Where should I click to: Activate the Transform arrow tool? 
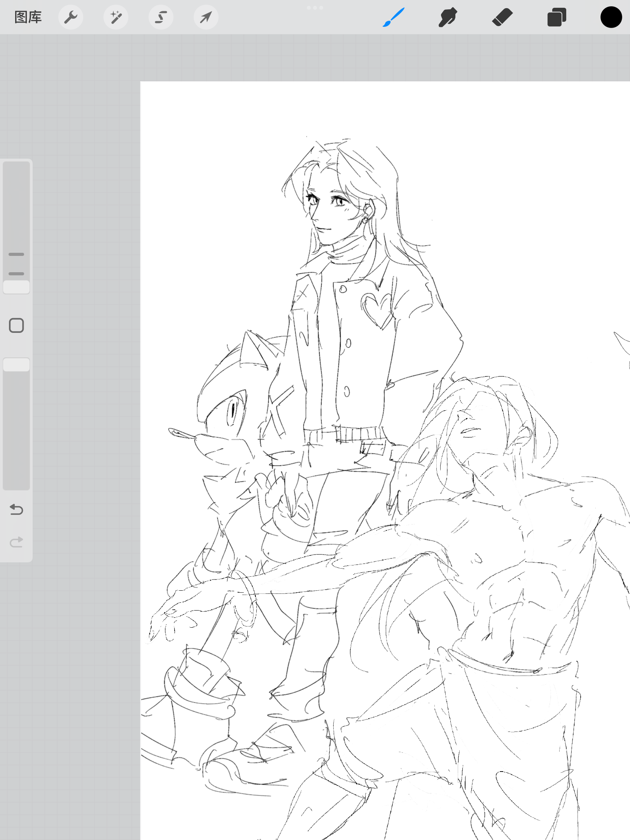tap(206, 17)
